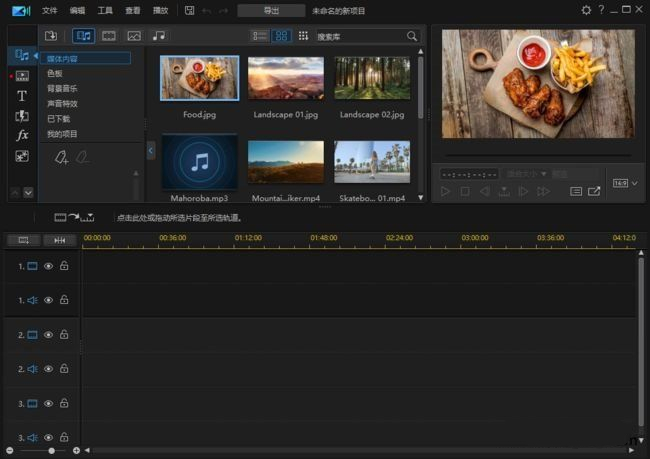Image resolution: width=650 pixels, height=459 pixels.
Task: Select the Landscape 01.jpg thumbnail
Action: coord(285,78)
